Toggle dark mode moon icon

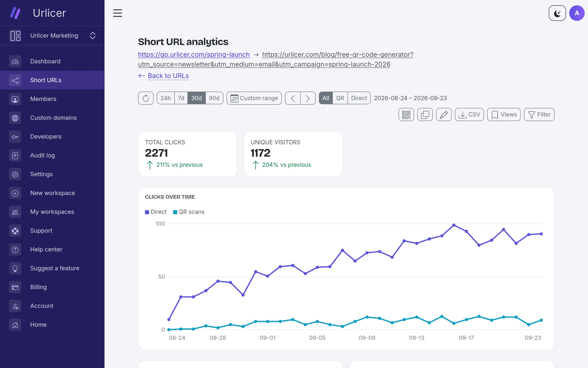tap(557, 13)
